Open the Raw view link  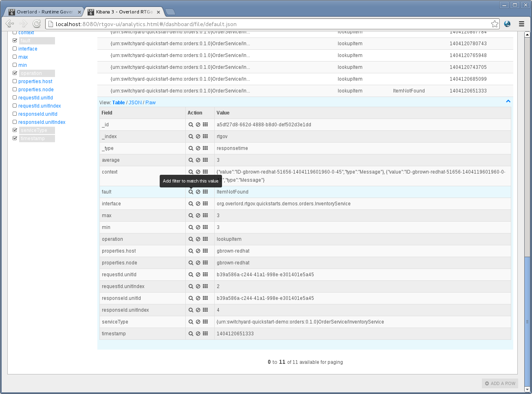click(150, 102)
